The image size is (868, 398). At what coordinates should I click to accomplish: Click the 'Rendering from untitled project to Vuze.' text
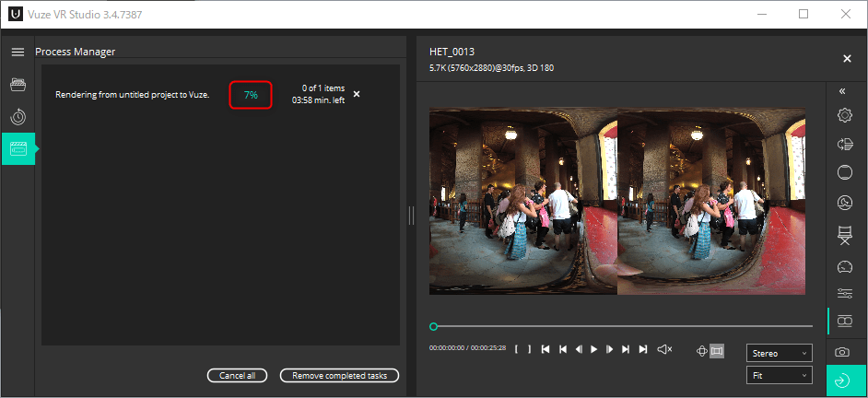coord(133,95)
